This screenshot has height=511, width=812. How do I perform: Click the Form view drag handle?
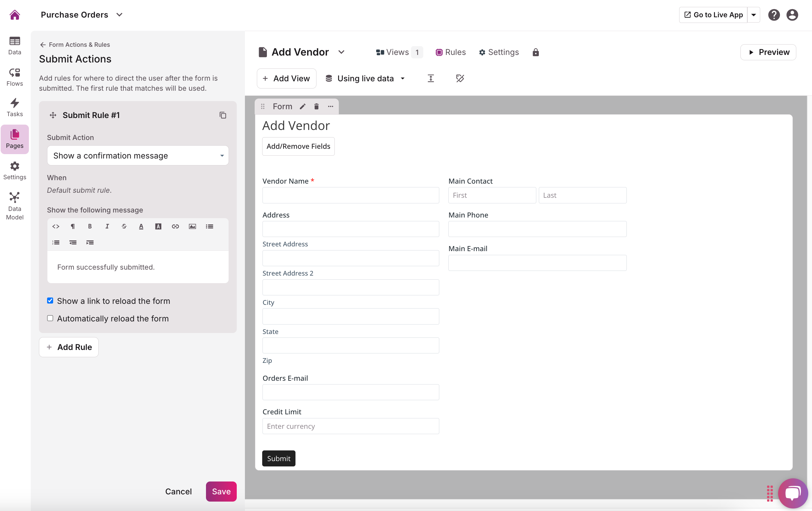pyautogui.click(x=263, y=106)
